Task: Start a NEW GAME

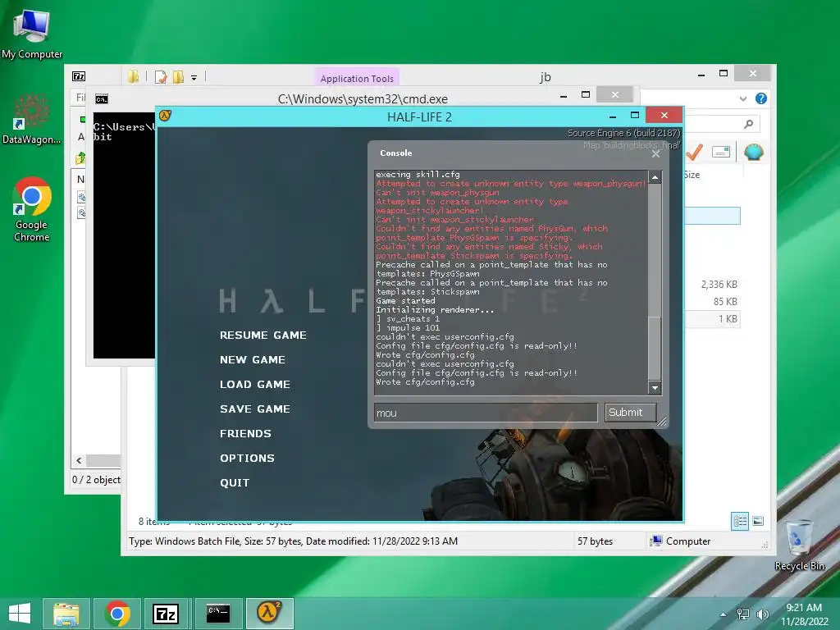Action: (253, 360)
